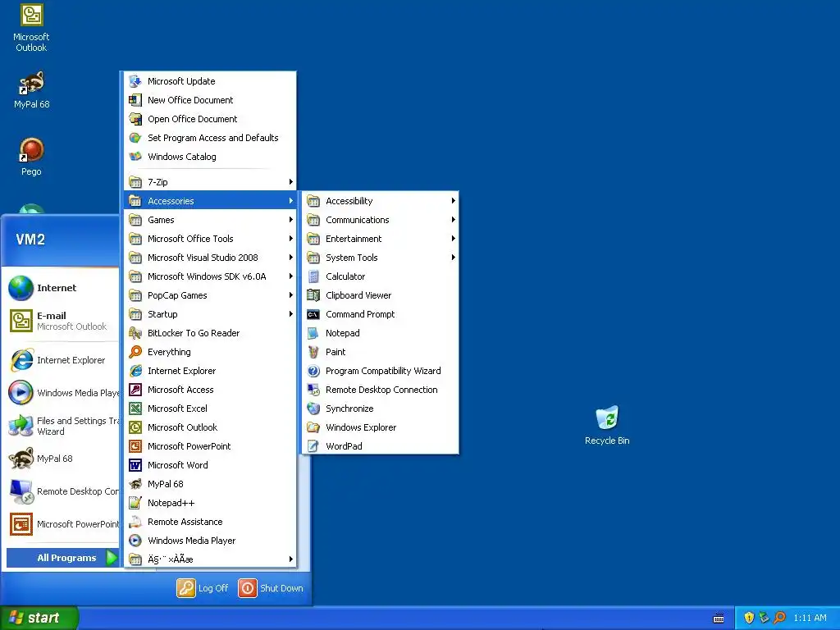Click the keyboard icon on taskbar
The height and width of the screenshot is (630, 840).
pyautogui.click(x=719, y=619)
